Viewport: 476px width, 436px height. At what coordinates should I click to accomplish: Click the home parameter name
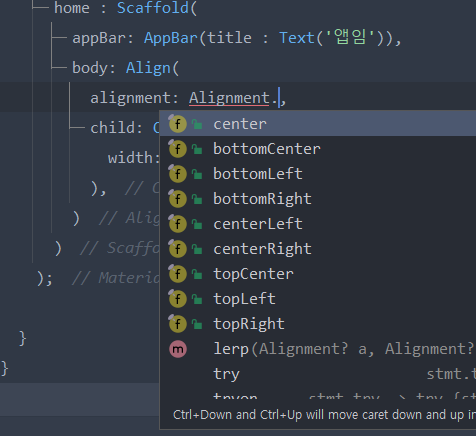coord(72,8)
